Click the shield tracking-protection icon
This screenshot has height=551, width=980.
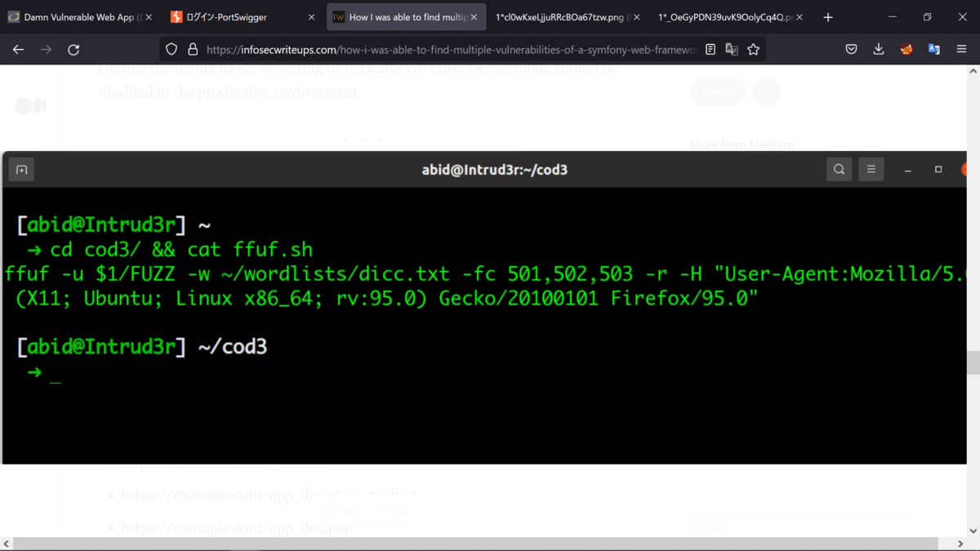click(x=171, y=49)
